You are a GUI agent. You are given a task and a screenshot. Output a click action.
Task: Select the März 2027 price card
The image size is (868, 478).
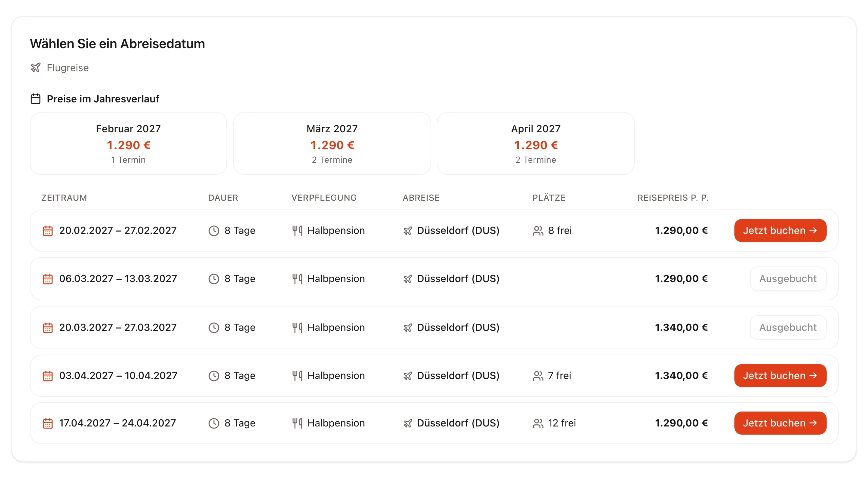(x=332, y=143)
